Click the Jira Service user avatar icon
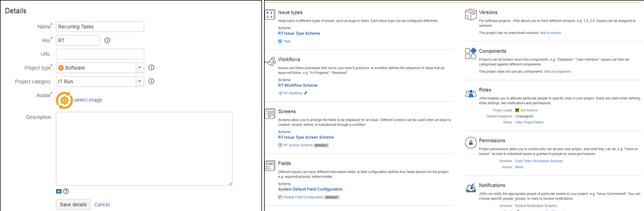 (517, 110)
